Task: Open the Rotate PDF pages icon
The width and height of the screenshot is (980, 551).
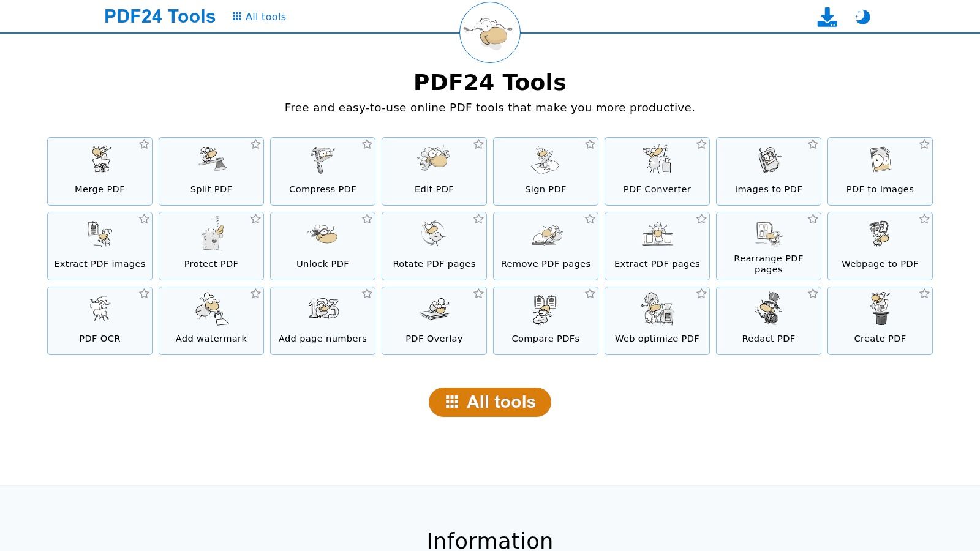Action: coord(434,233)
